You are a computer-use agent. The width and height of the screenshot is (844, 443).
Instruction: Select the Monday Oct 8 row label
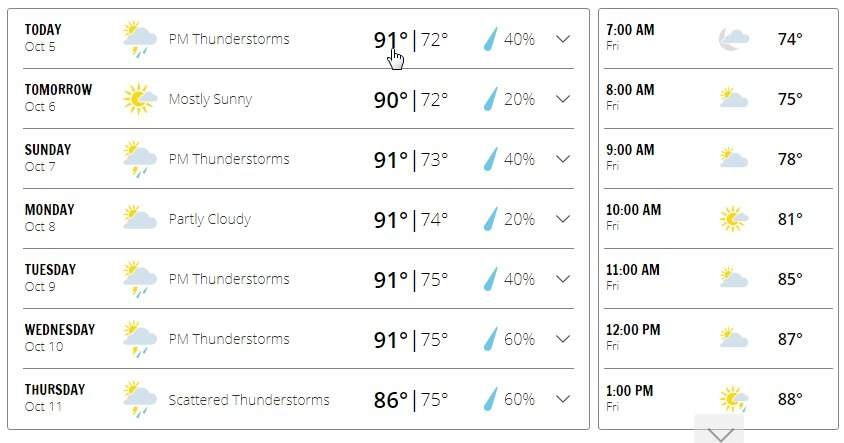tap(50, 217)
